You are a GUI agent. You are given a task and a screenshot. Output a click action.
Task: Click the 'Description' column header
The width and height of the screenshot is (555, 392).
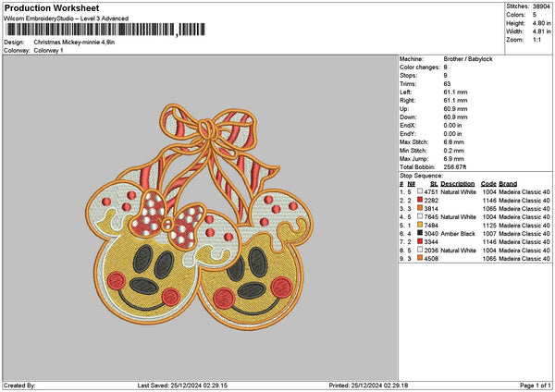click(457, 184)
